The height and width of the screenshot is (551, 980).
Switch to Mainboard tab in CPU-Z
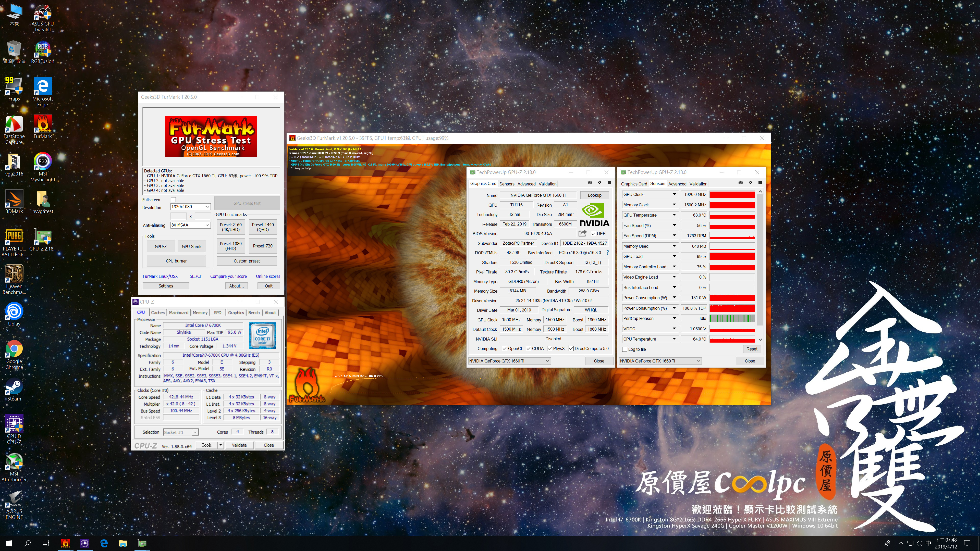[x=179, y=312]
